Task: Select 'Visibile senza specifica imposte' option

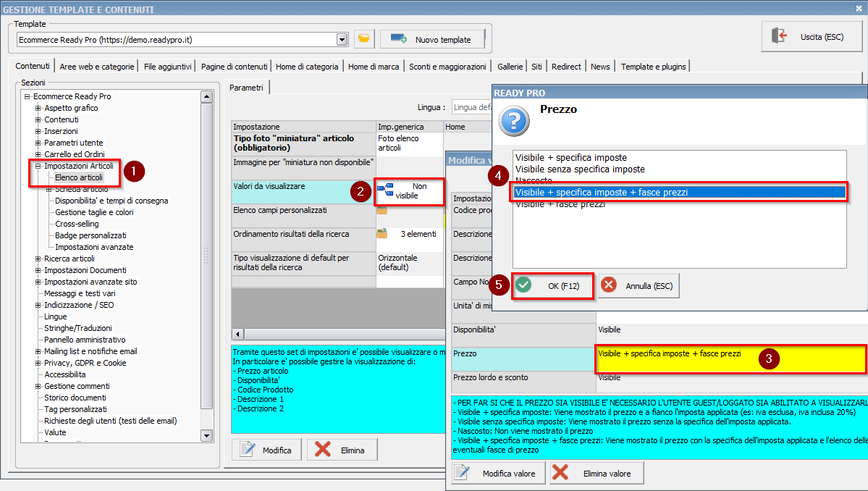Action: pos(580,169)
